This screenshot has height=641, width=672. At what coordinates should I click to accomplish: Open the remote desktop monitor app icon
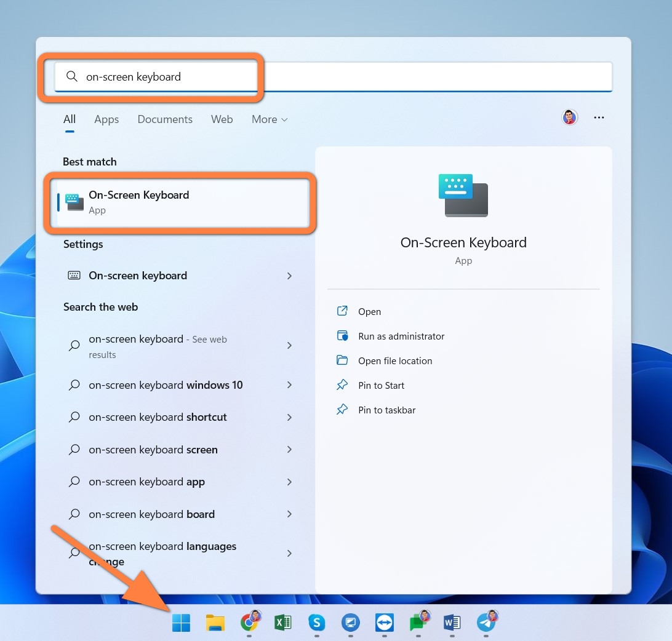point(351,622)
